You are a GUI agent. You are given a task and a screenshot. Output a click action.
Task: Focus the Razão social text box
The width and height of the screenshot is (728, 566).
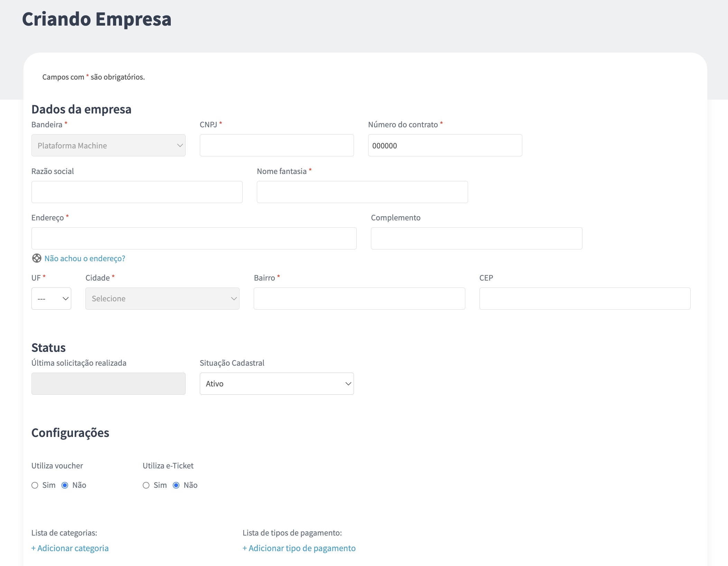click(137, 192)
